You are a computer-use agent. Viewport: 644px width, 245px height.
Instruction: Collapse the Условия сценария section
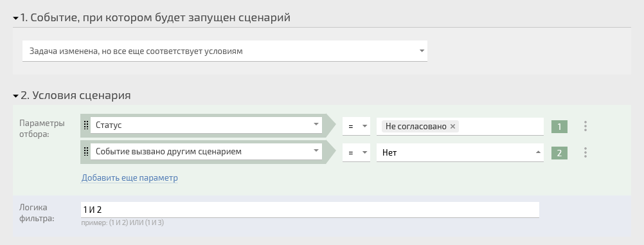tap(15, 96)
